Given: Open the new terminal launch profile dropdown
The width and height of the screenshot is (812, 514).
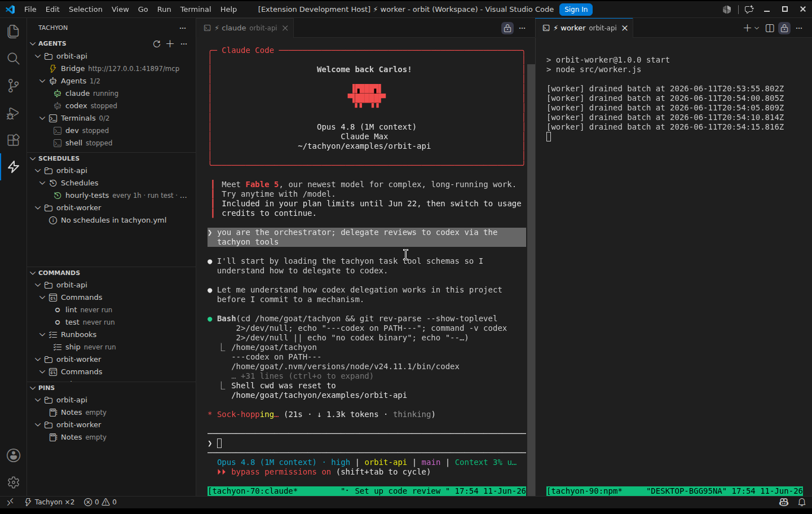Looking at the screenshot, I should coord(757,28).
